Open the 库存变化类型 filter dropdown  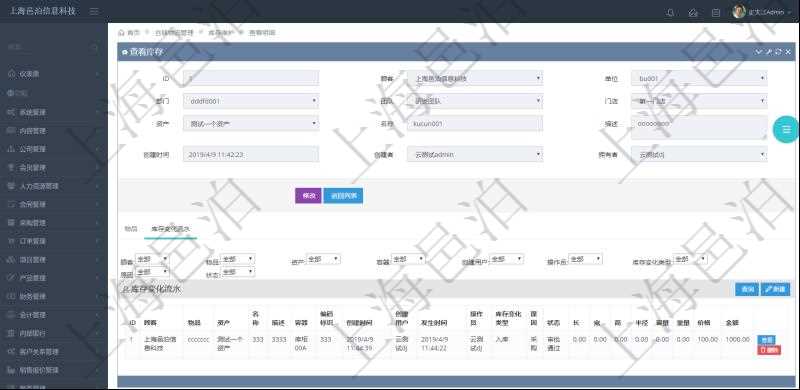coord(690,259)
